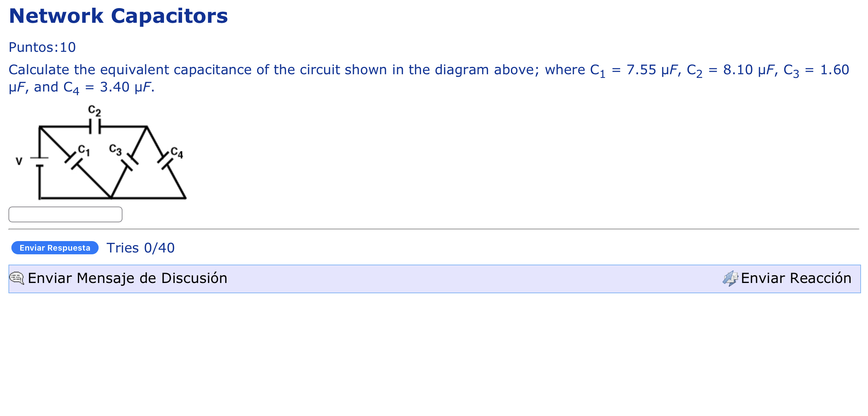Select the Network Capacitors heading
868x416 pixels.
(118, 15)
